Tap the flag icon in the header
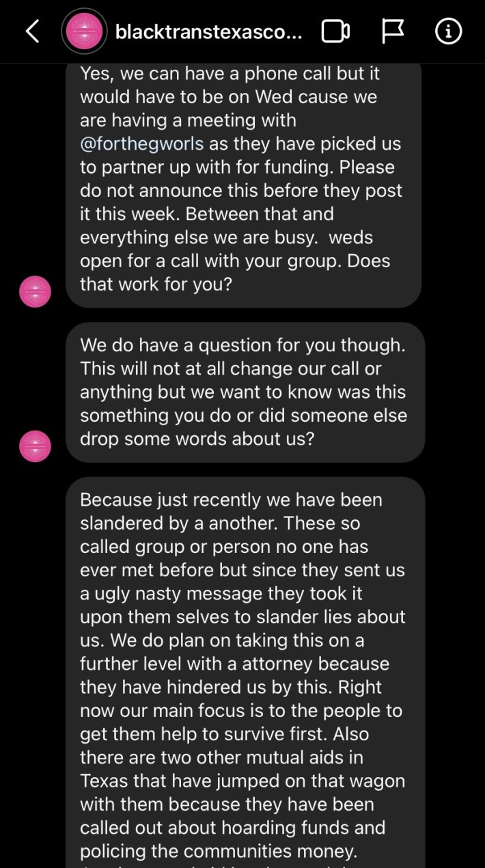 pyautogui.click(x=392, y=31)
